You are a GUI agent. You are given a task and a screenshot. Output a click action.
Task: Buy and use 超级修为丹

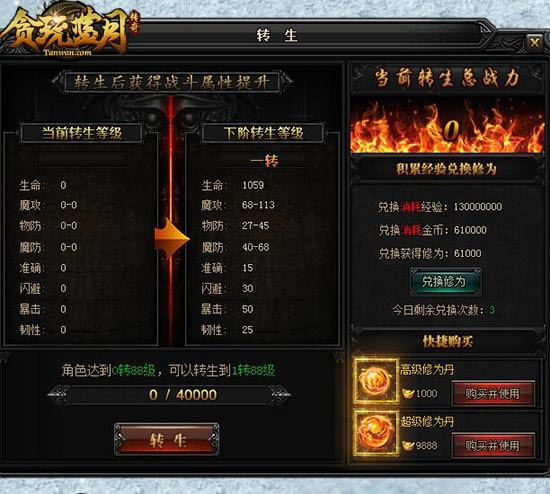pos(492,446)
